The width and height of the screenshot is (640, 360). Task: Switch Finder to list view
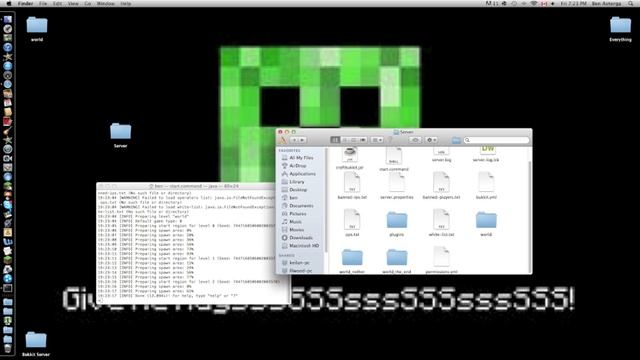[344, 140]
